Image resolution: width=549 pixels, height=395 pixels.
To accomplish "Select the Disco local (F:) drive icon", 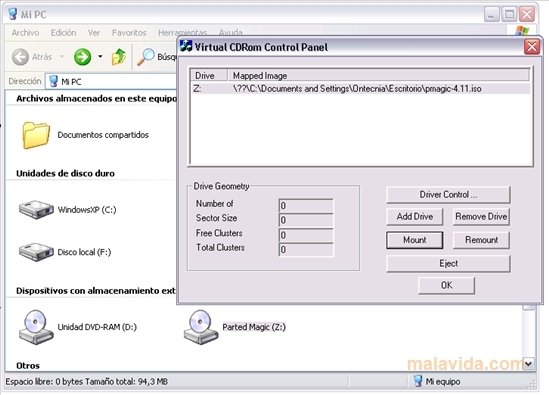I will 36,252.
